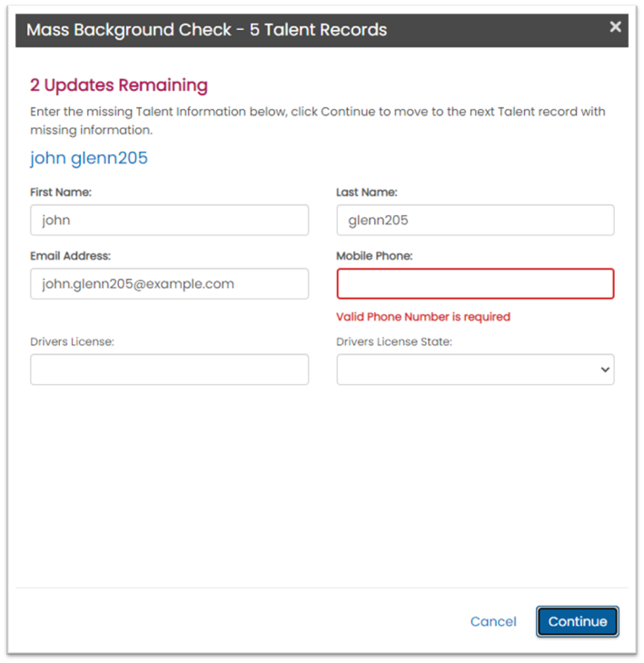Viewport: 644px width, 663px height.
Task: Click the First Name input field
Action: click(x=169, y=221)
